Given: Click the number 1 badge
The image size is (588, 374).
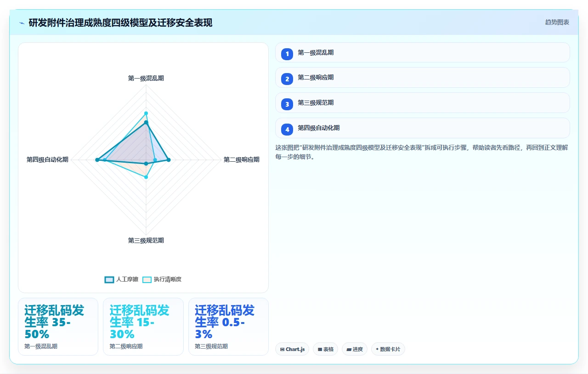Looking at the screenshot, I should click(287, 54).
